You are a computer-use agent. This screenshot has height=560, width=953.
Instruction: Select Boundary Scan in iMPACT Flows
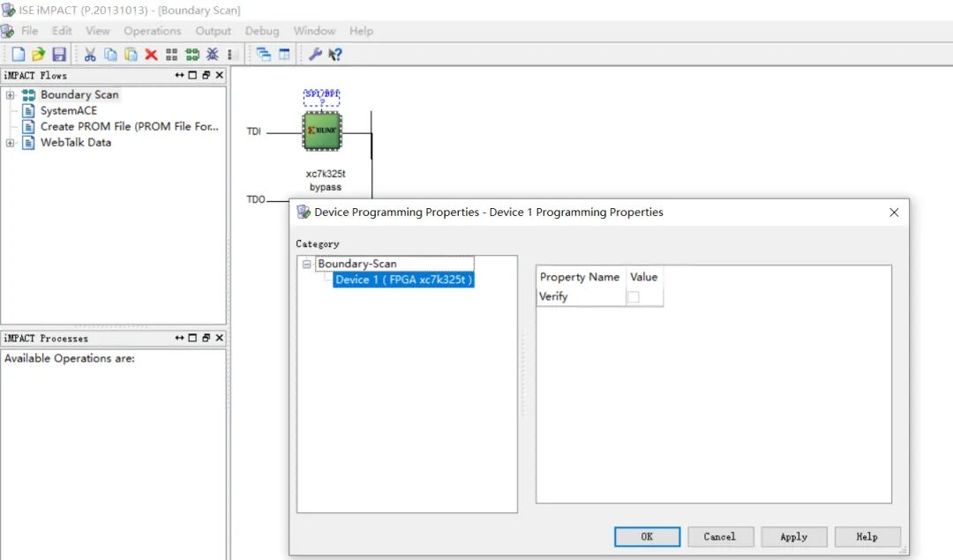[x=79, y=94]
